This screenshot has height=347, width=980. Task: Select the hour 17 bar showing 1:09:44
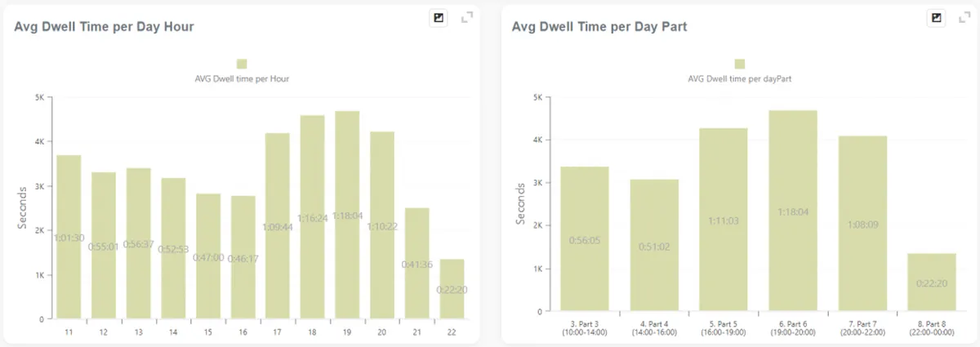click(x=278, y=226)
